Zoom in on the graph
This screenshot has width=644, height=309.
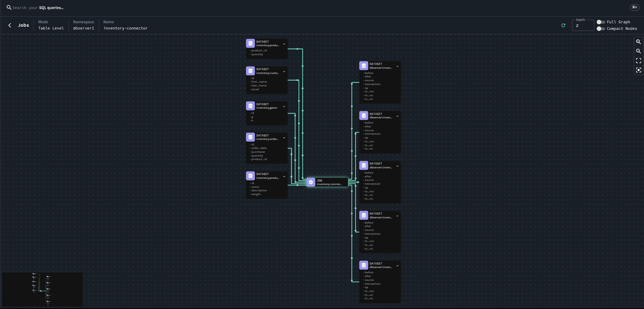click(638, 42)
